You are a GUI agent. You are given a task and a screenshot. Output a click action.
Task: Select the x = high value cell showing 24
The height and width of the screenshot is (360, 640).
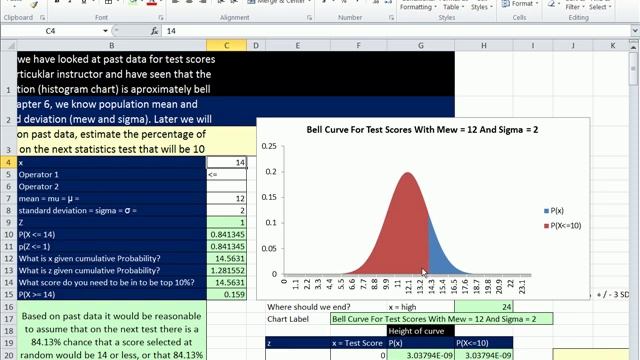tap(484, 307)
